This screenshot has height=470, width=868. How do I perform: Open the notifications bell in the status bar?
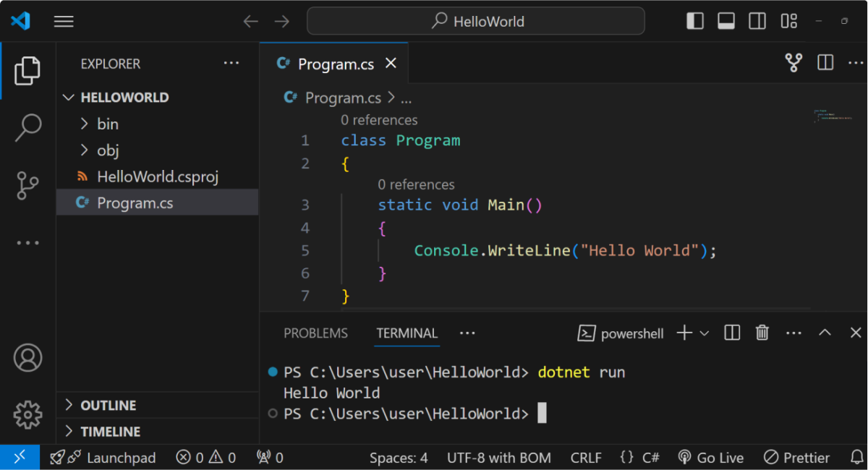tap(858, 457)
